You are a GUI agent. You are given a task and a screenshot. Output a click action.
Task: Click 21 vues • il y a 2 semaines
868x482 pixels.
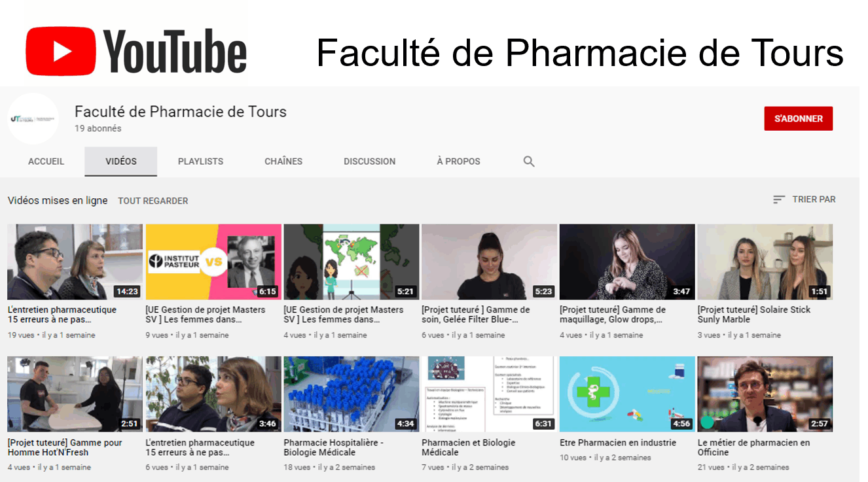click(744, 468)
